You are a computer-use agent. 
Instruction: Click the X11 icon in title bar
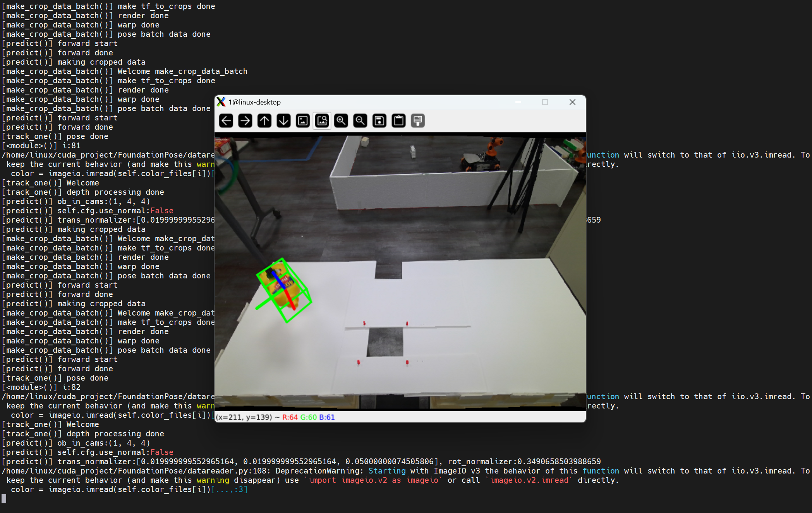click(x=221, y=102)
